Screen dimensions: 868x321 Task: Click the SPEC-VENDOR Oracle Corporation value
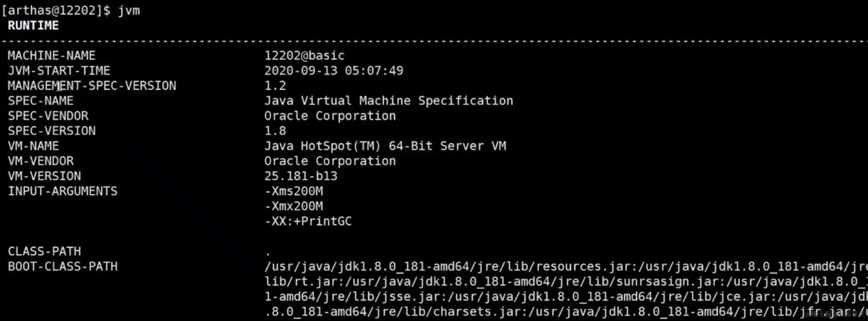pos(330,116)
